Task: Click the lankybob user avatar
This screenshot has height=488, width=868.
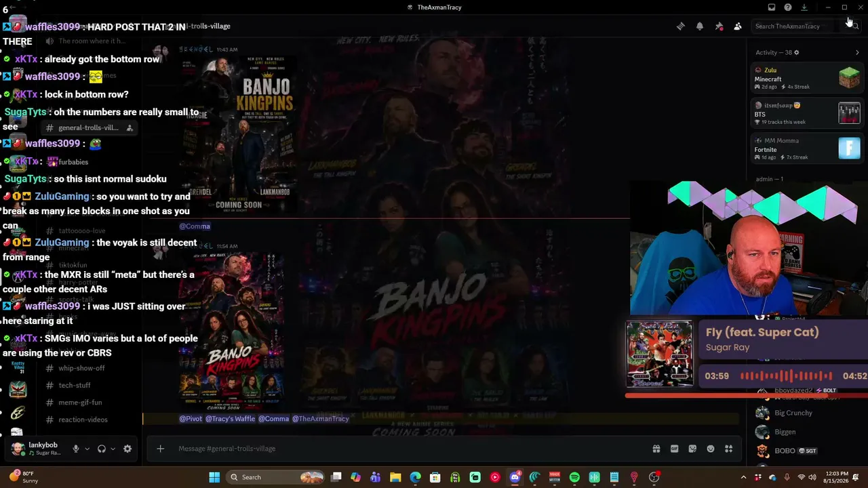Action: pos(18,449)
